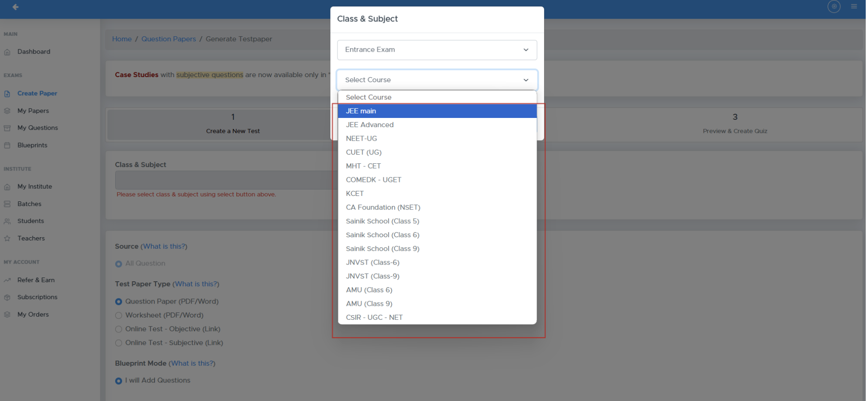Open Create Paper in sidebar menu
Viewport: 868px width, 401px height.
tap(37, 93)
